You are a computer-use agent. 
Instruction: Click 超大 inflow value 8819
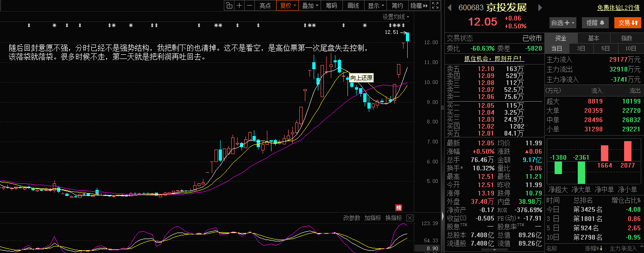[x=595, y=101]
